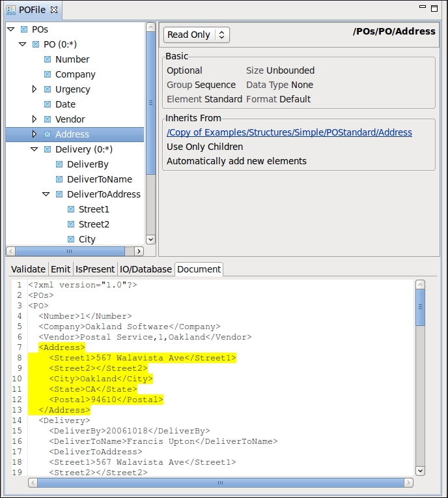This screenshot has height=498, width=448.
Task: Click the document scroll-up arrow
Action: pos(420,285)
